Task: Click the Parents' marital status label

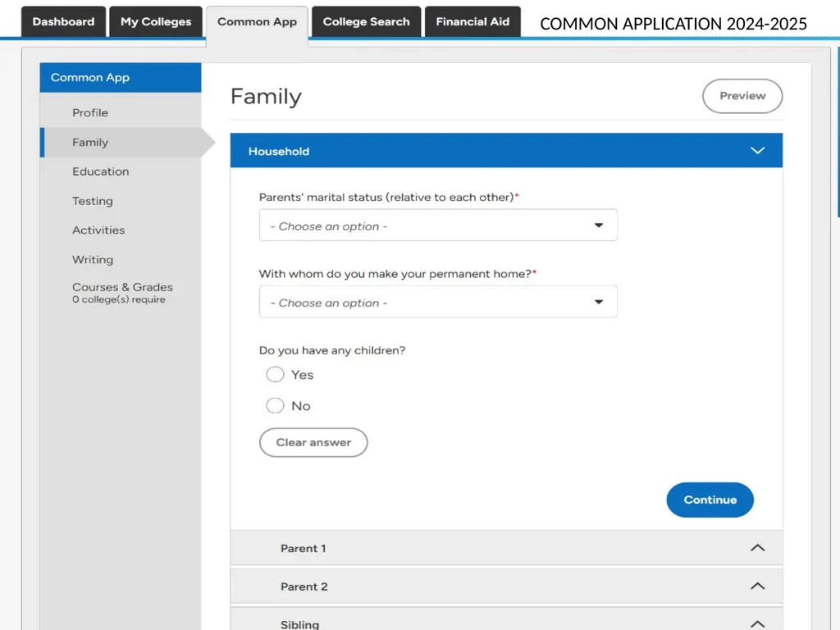Action: point(389,197)
